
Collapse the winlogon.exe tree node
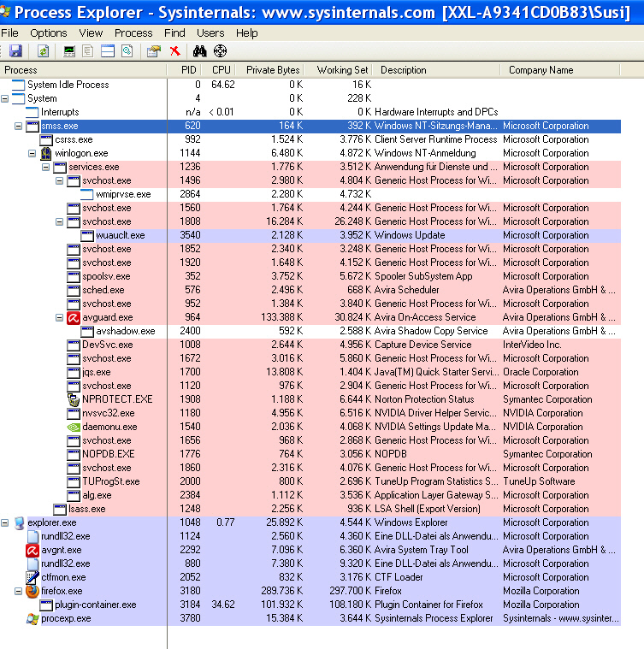tap(32, 153)
